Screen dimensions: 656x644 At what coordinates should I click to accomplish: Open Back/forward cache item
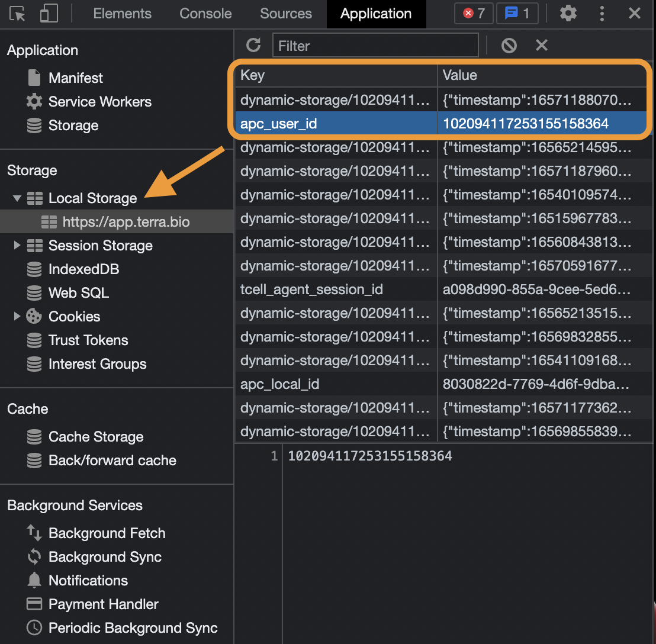tap(112, 461)
